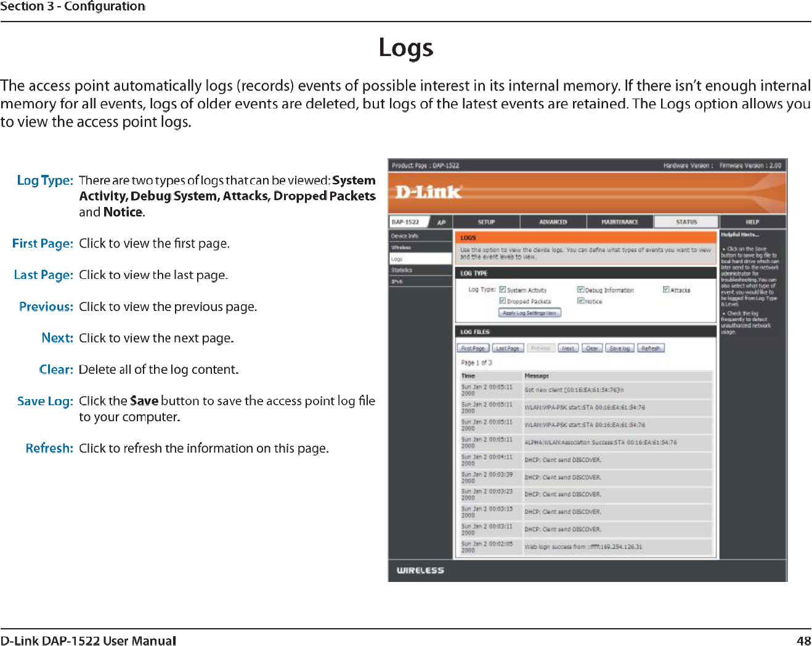Click the 'Product Page : DAP-1522' text

point(425,166)
